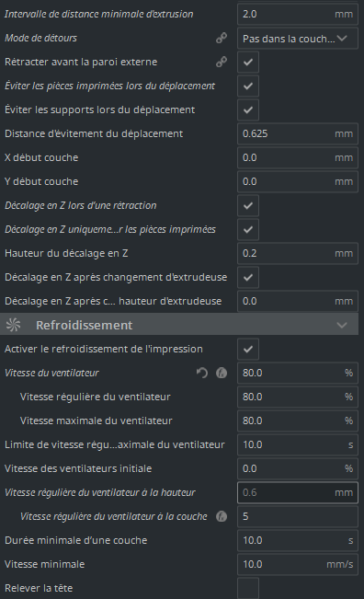The height and width of the screenshot is (599, 364).
Task: Click Vitesse minimale input showing 10.0 mm/s
Action: 298,564
